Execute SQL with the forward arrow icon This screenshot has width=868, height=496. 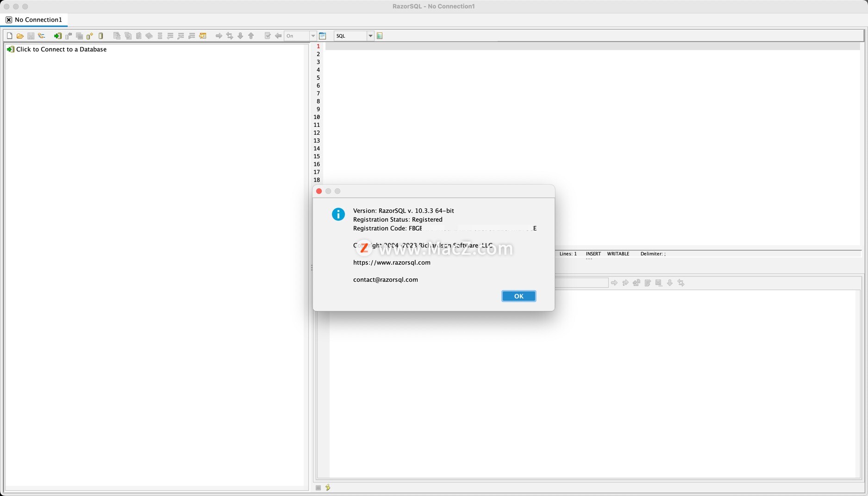(x=219, y=36)
